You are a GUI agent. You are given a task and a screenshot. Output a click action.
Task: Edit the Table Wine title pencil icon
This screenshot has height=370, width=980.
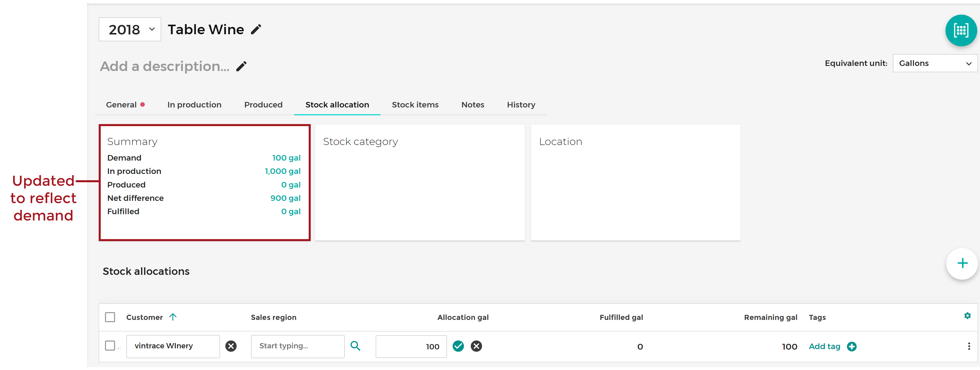click(x=256, y=29)
